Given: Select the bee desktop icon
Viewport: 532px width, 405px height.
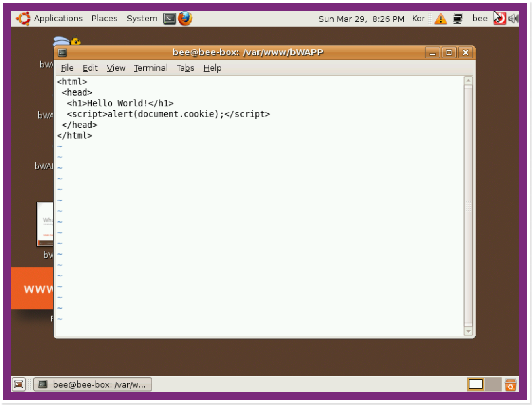Looking at the screenshot, I should pos(67,41).
